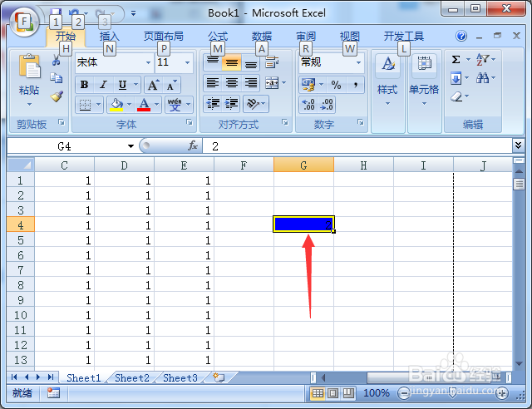
Task: Toggle Underline formatting
Action: tap(122, 85)
